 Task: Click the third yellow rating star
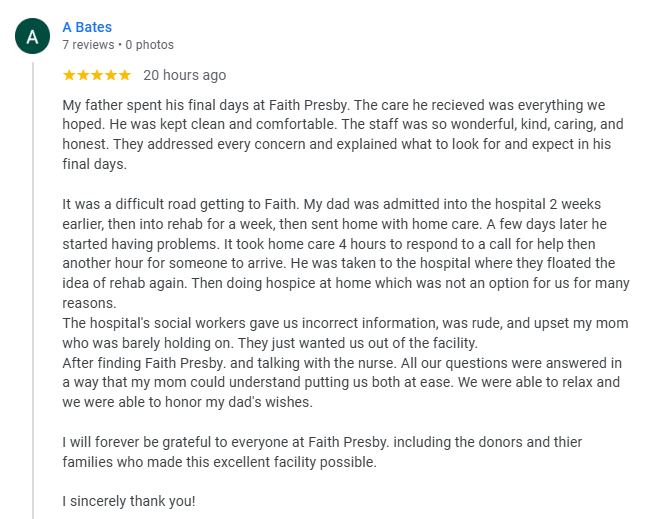[x=97, y=75]
